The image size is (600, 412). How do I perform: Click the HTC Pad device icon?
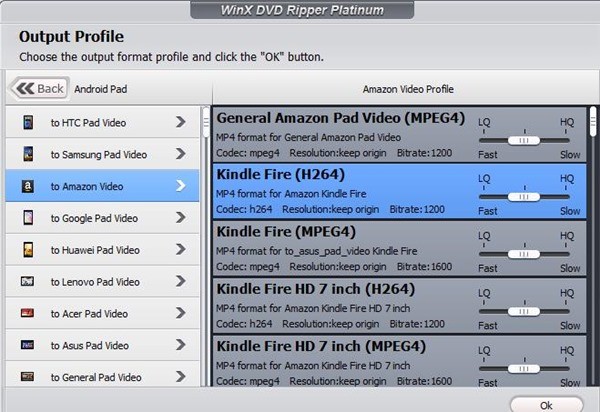click(28, 122)
